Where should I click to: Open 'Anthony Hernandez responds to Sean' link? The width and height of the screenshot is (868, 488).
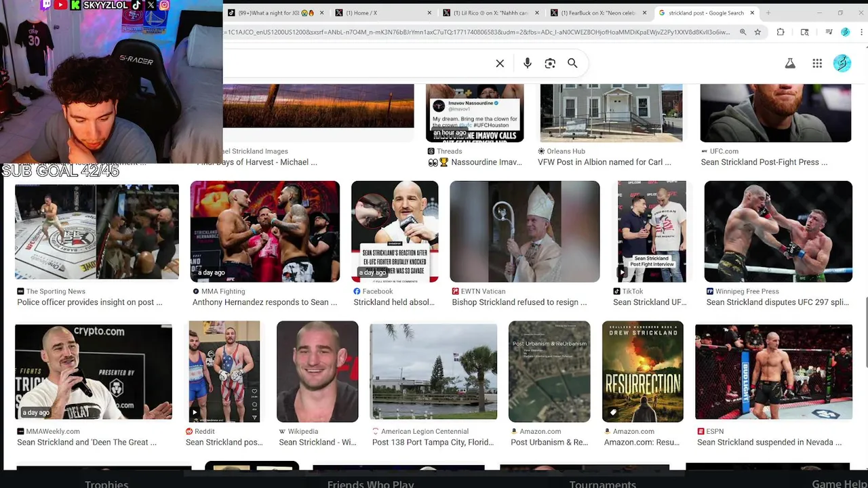(x=264, y=302)
